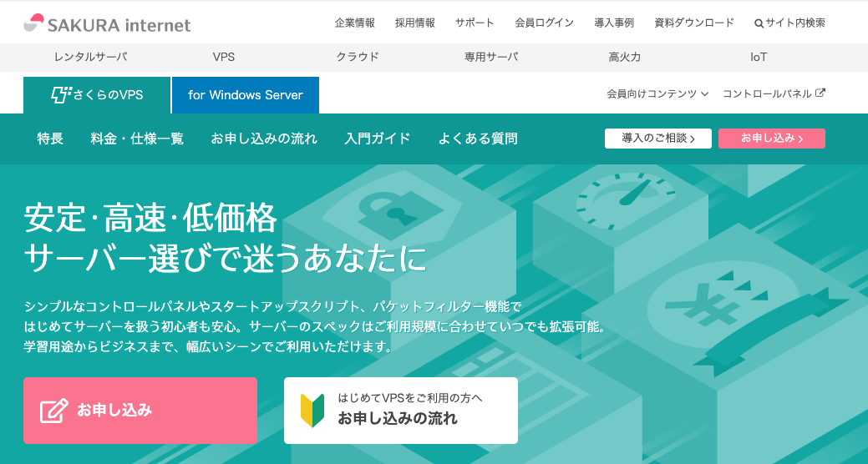Open よくある質問 nav item
The image size is (868, 464).
coord(478,139)
